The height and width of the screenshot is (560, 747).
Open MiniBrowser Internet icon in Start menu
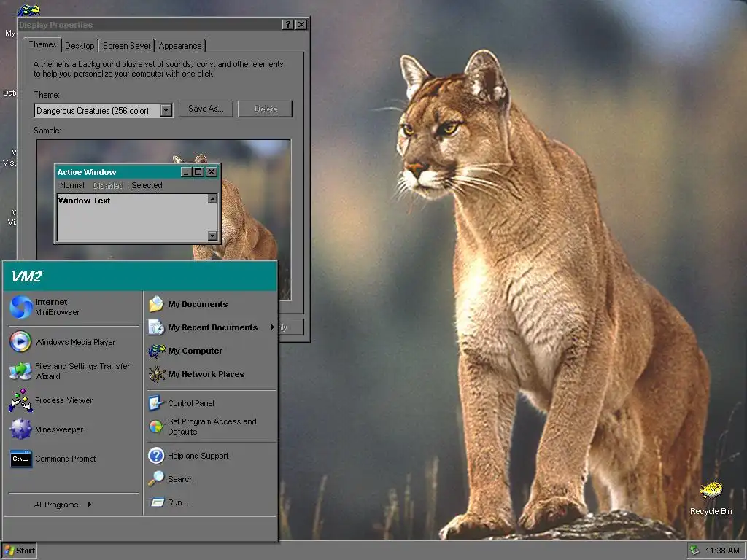21,307
